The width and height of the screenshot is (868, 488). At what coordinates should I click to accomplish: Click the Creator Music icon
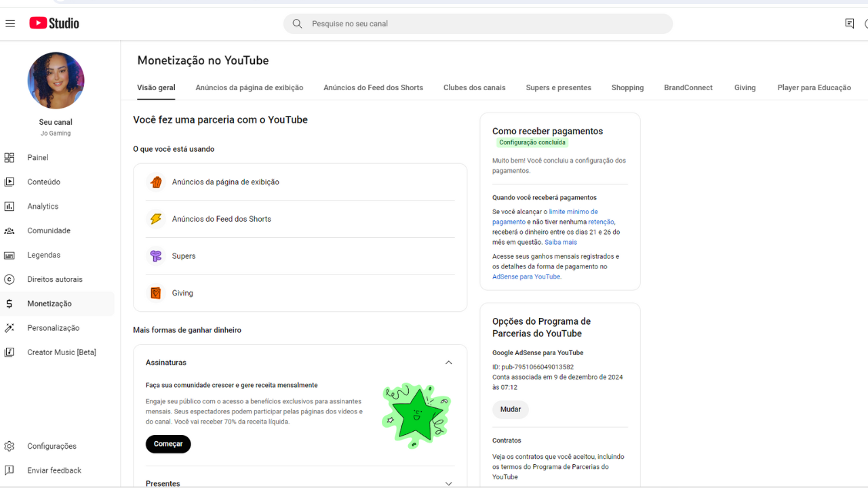tap(9, 353)
